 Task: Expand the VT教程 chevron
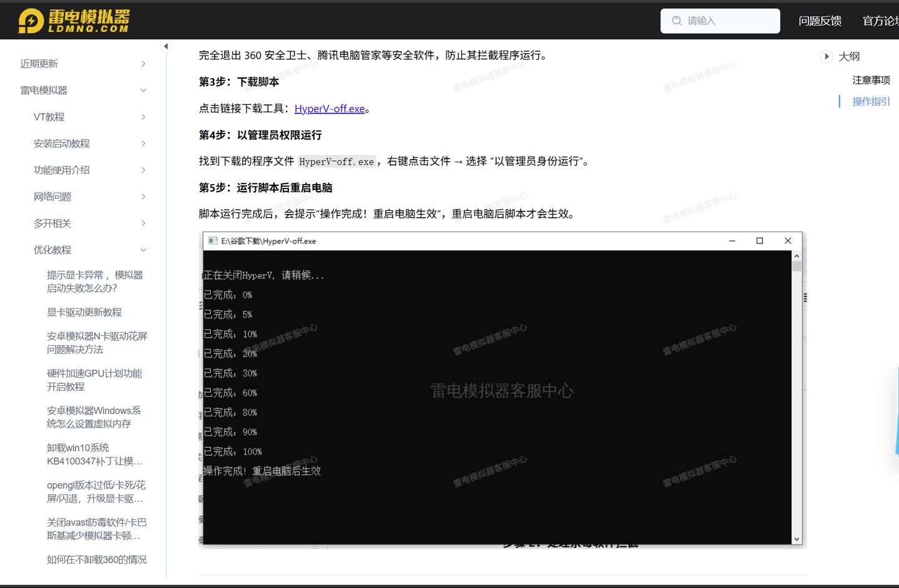pos(144,117)
